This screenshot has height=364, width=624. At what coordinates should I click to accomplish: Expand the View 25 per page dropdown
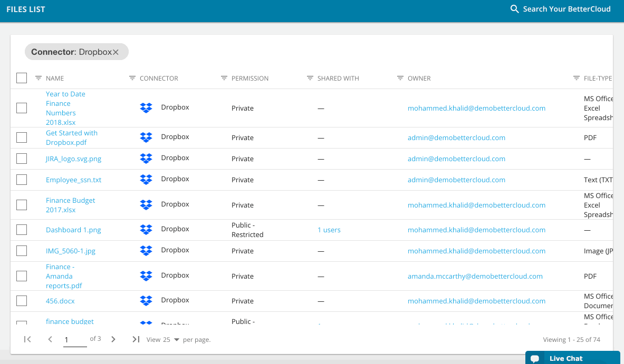point(176,340)
